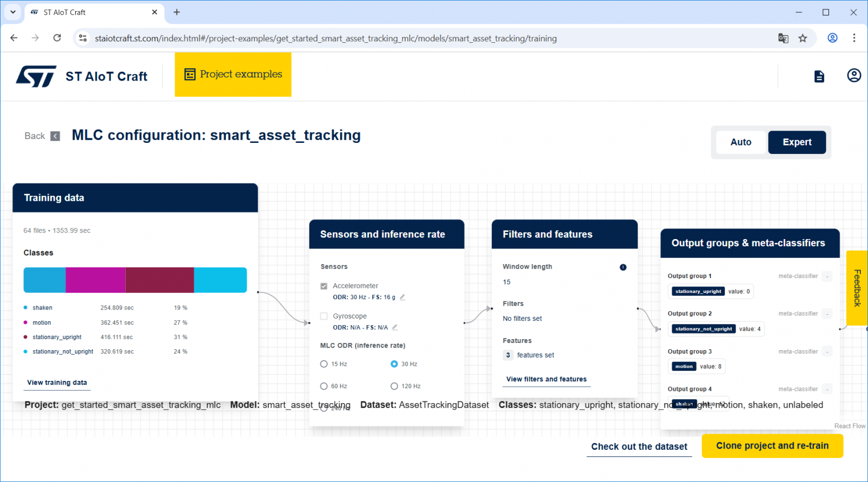
Task: Click the Output groups & meta-classifiers header
Action: (x=750, y=243)
